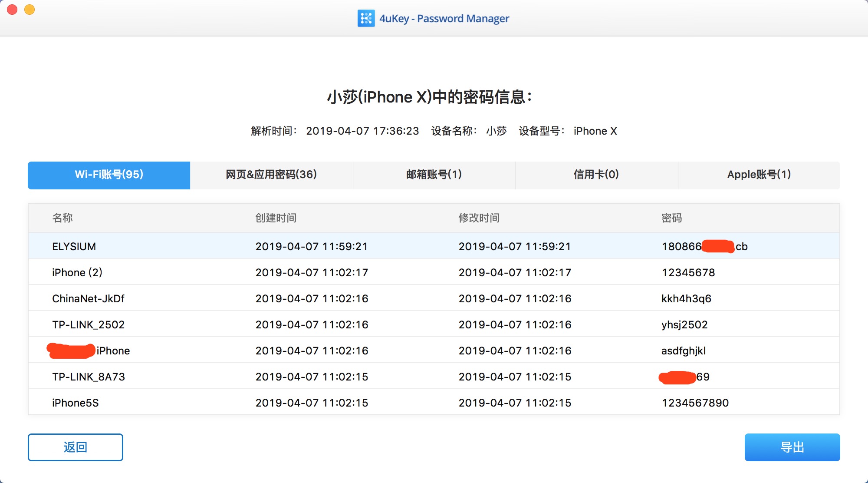Select the iPhone5S row
This screenshot has height=483, width=868.
coord(76,403)
